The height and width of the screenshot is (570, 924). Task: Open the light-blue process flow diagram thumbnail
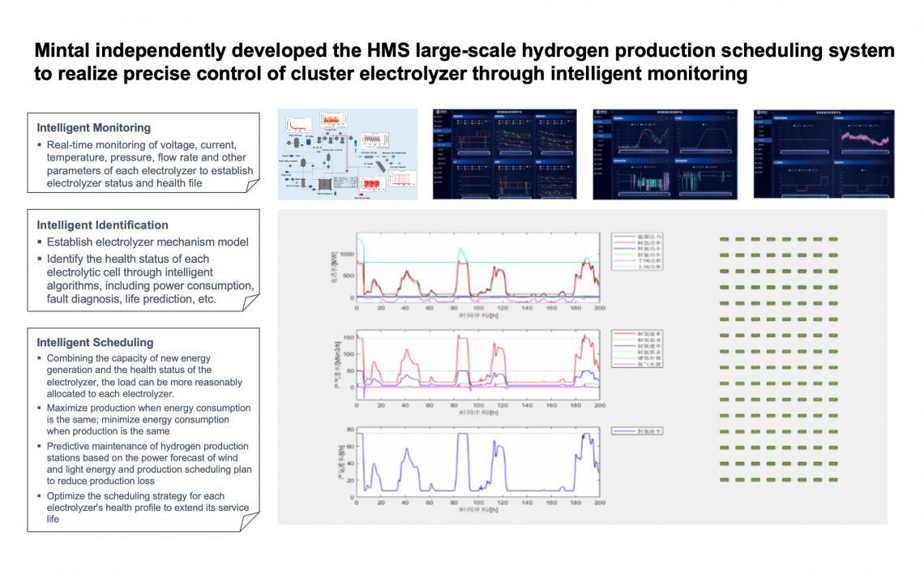click(x=348, y=154)
